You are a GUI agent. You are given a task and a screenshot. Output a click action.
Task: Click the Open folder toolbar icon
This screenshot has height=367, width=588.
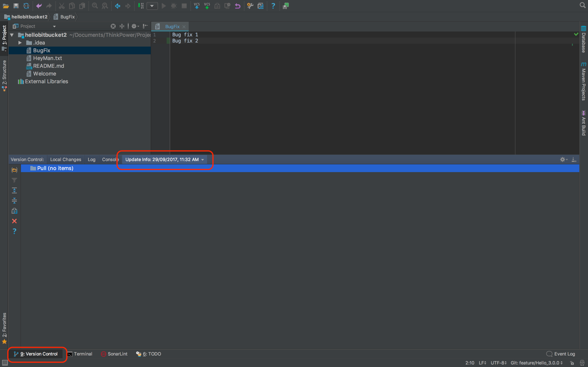[6, 6]
